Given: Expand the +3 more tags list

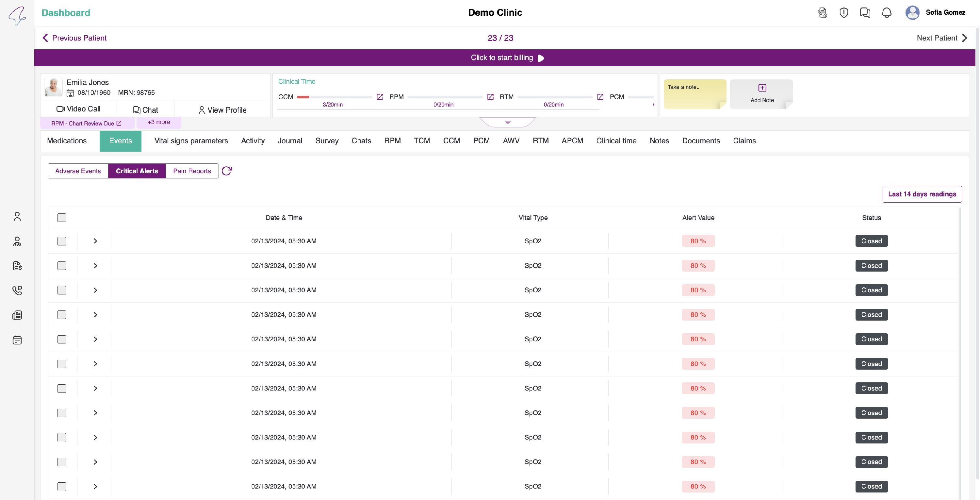Looking at the screenshot, I should point(159,122).
